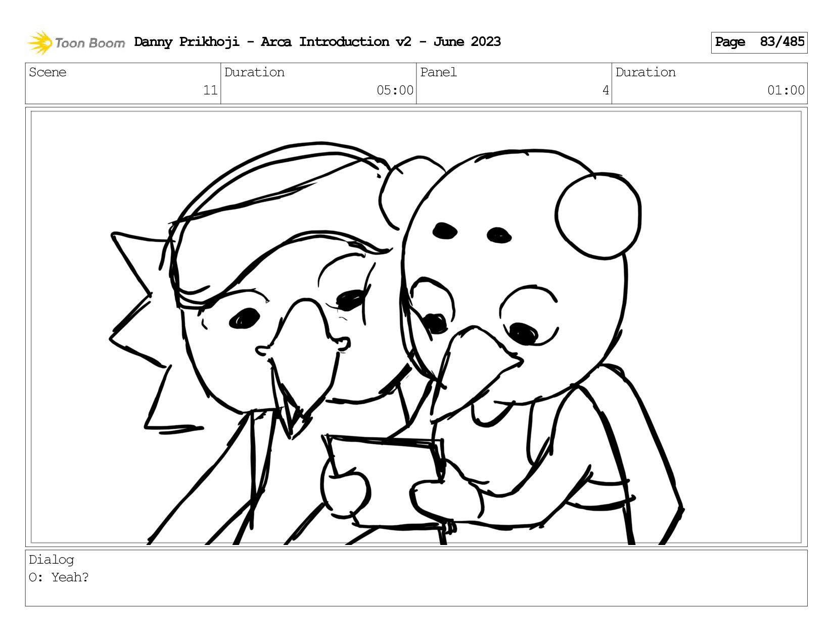Click the scene duration '05:00'
The width and height of the screenshot is (834, 644).
point(395,90)
